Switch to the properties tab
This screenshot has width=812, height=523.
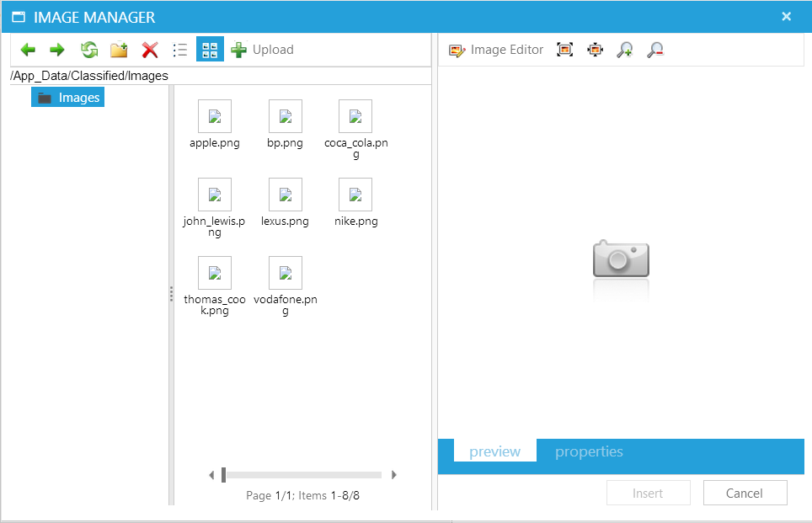pos(589,451)
